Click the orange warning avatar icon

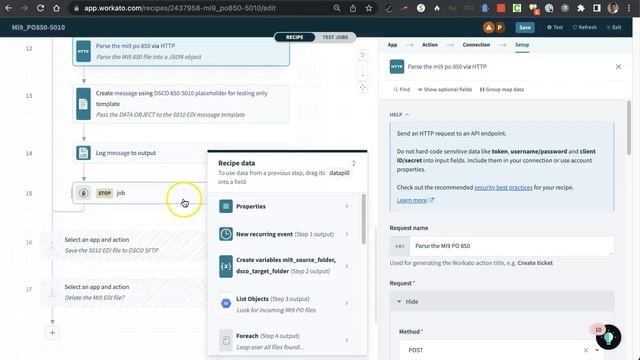click(488, 27)
